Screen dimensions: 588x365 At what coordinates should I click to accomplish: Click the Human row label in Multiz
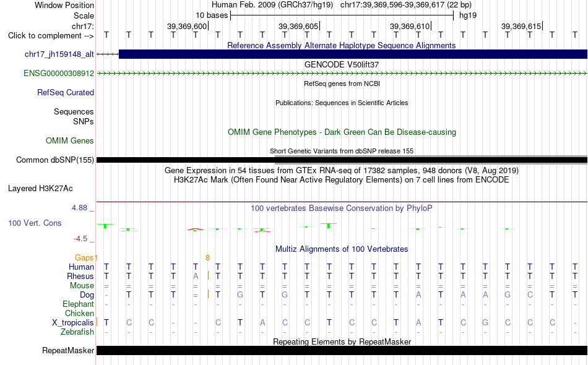pos(81,267)
